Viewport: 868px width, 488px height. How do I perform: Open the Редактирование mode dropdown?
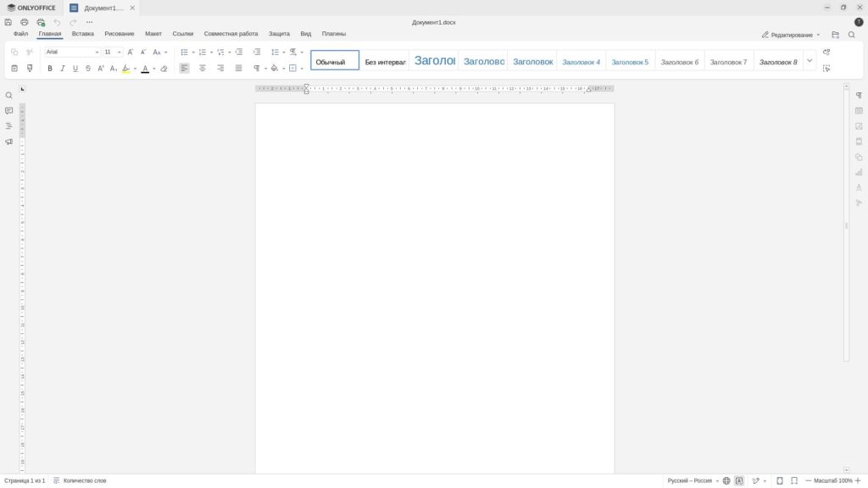(x=791, y=35)
